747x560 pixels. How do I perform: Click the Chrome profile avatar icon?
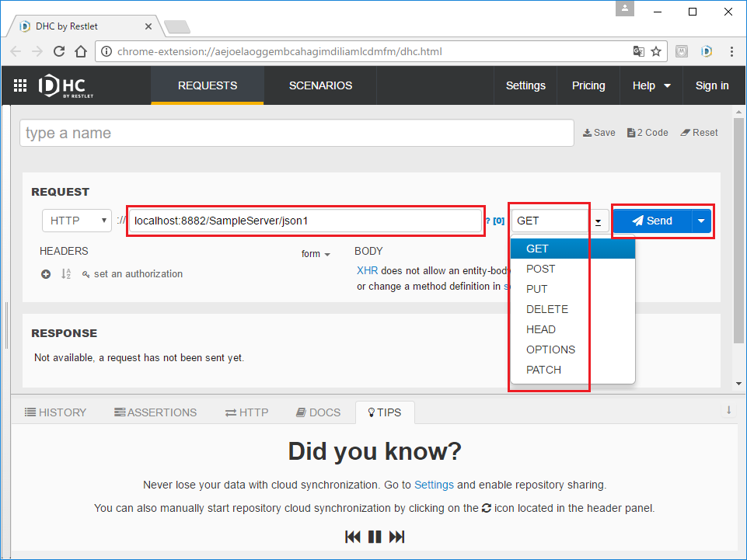click(x=624, y=9)
